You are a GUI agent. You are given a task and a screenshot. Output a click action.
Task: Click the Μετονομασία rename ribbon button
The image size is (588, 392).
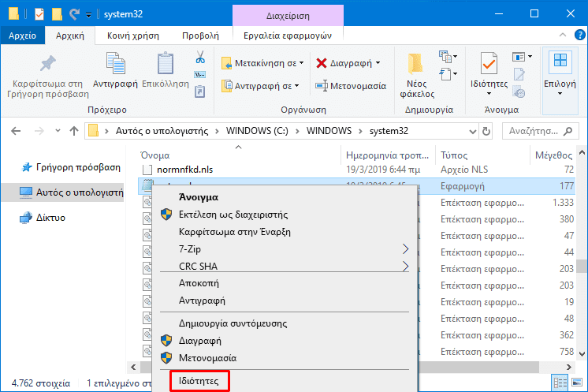tap(350, 85)
